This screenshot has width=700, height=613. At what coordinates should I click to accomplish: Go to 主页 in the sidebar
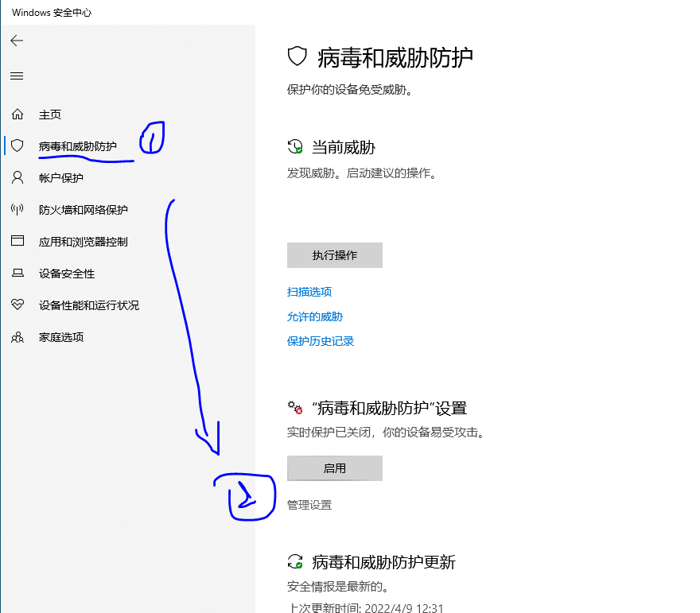click(x=49, y=114)
